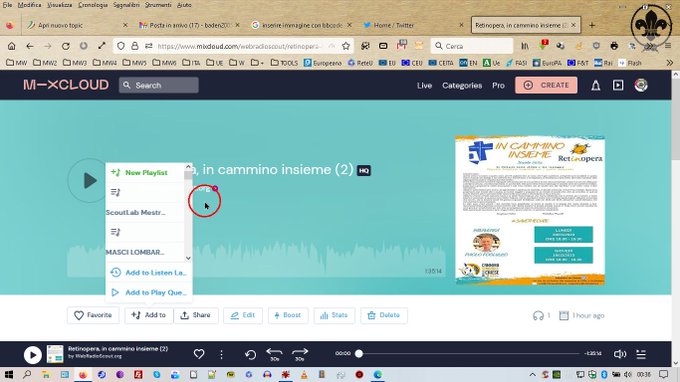Open the Firefox File menu
680x382 pixels.
tap(7, 5)
